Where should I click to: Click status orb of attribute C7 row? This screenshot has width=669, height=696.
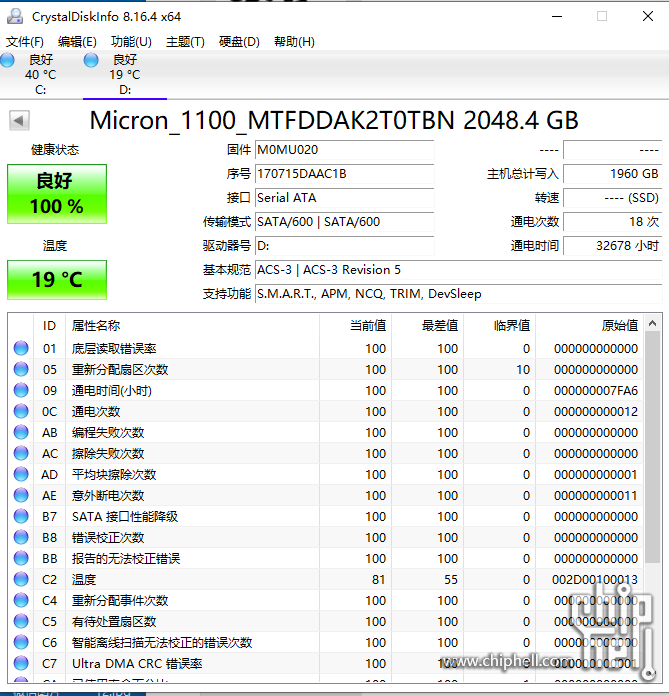coord(21,664)
